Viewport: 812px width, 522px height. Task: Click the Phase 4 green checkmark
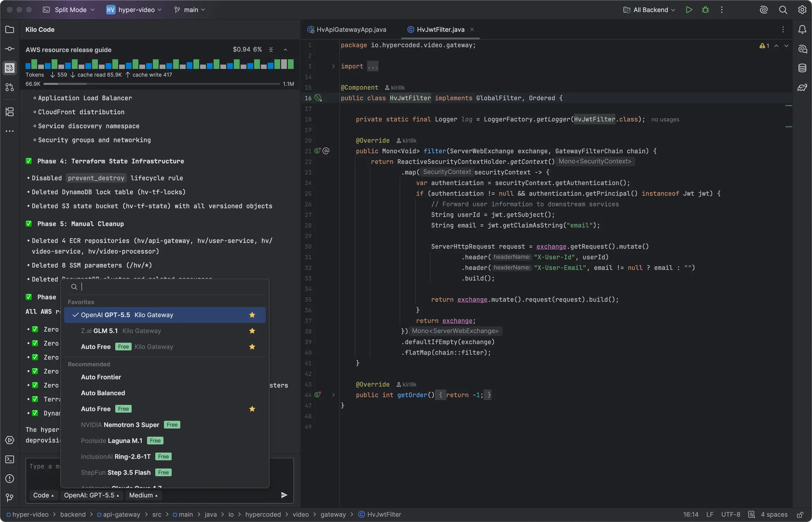tap(29, 161)
